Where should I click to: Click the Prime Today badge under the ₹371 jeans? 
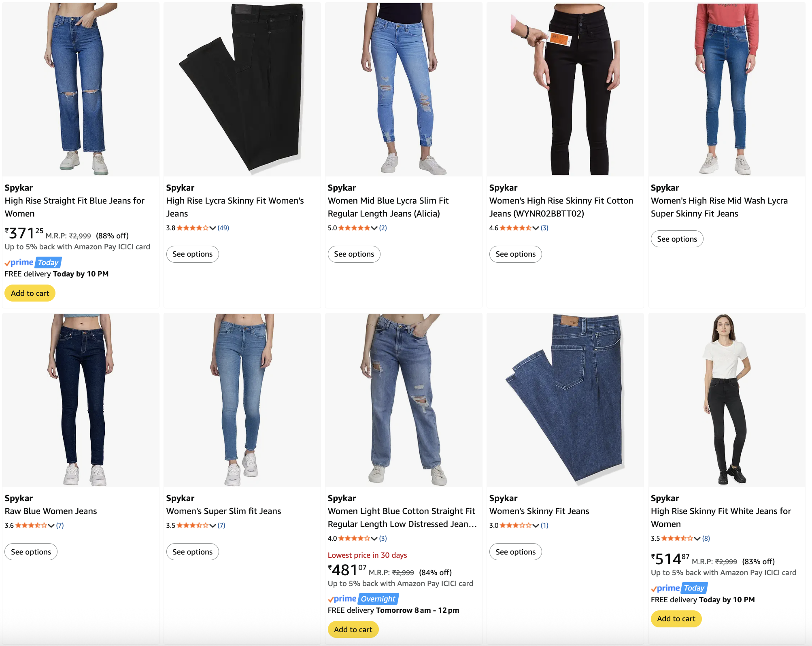32,262
